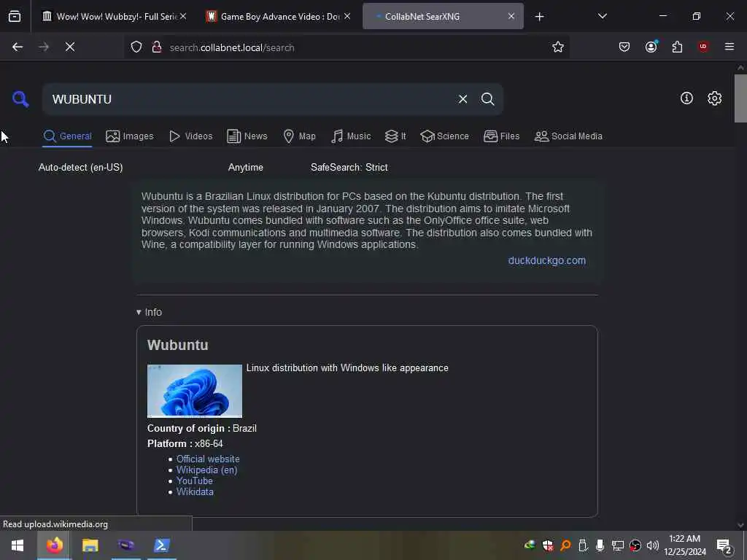747x560 pixels.
Task: Switch to the News category
Action: point(247,136)
